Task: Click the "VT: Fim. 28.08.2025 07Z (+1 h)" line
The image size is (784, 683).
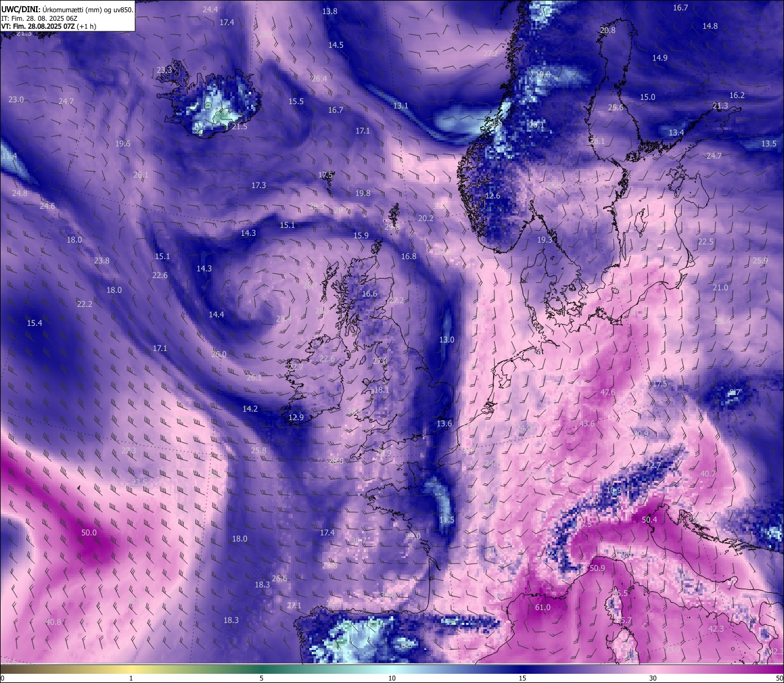Action: pos(49,26)
